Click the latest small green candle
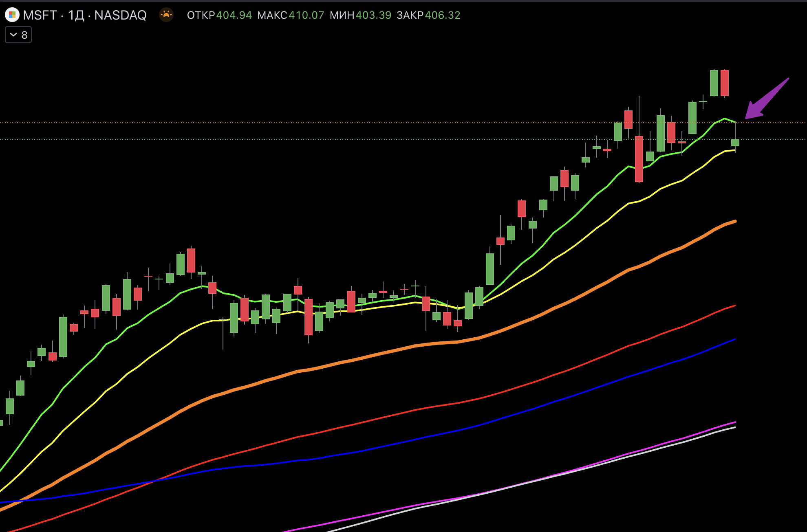 735,143
